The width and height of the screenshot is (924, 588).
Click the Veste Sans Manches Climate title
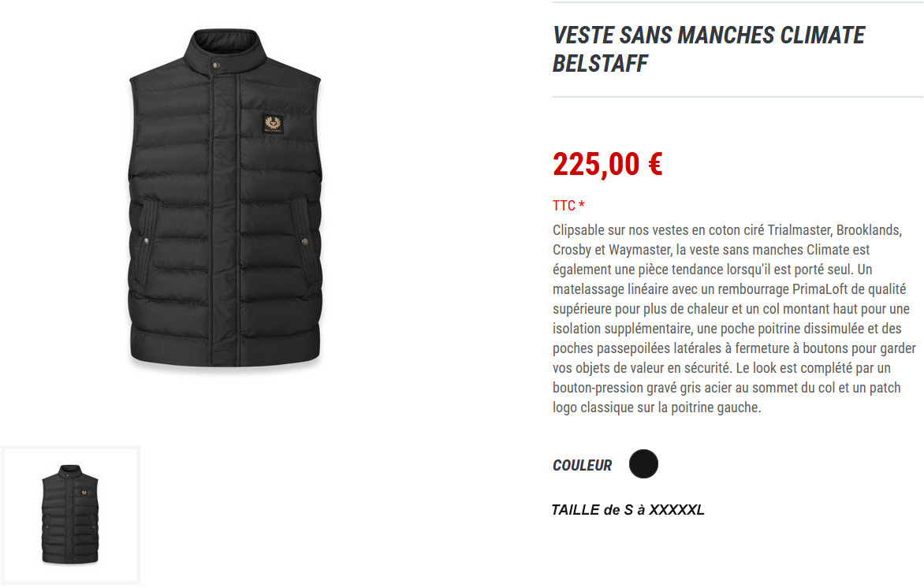click(708, 35)
